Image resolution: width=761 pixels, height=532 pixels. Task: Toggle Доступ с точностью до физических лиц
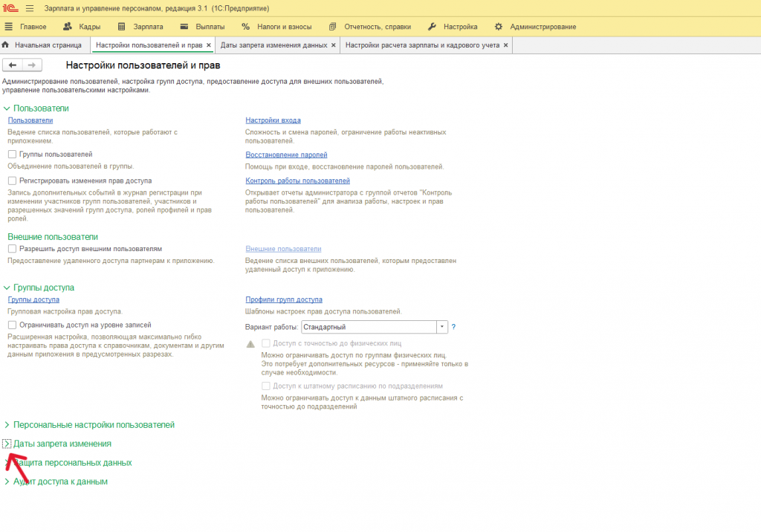point(266,343)
